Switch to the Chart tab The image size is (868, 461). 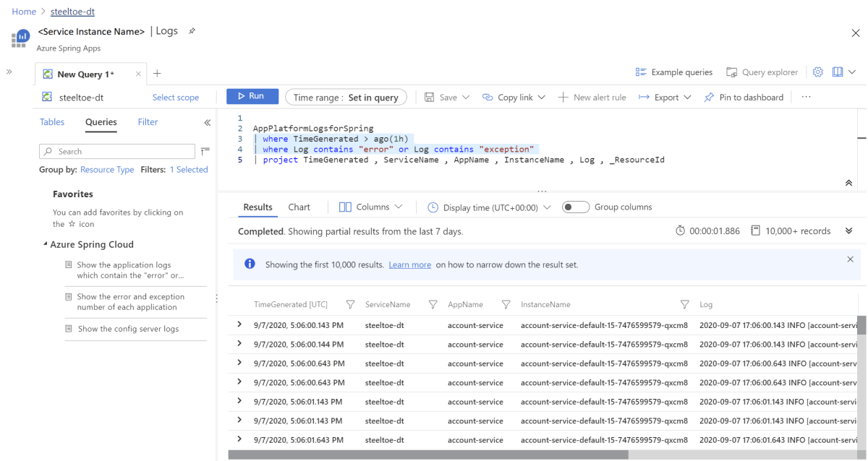click(x=299, y=207)
